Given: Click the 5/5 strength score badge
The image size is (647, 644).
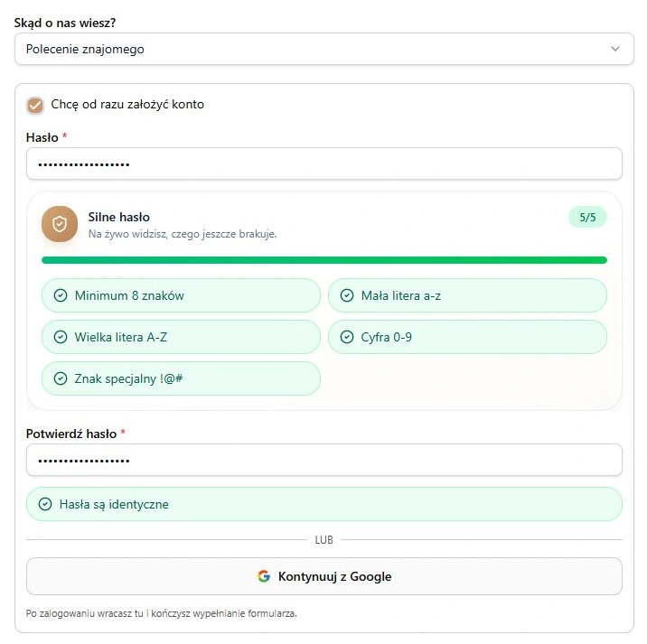Looking at the screenshot, I should [x=587, y=217].
